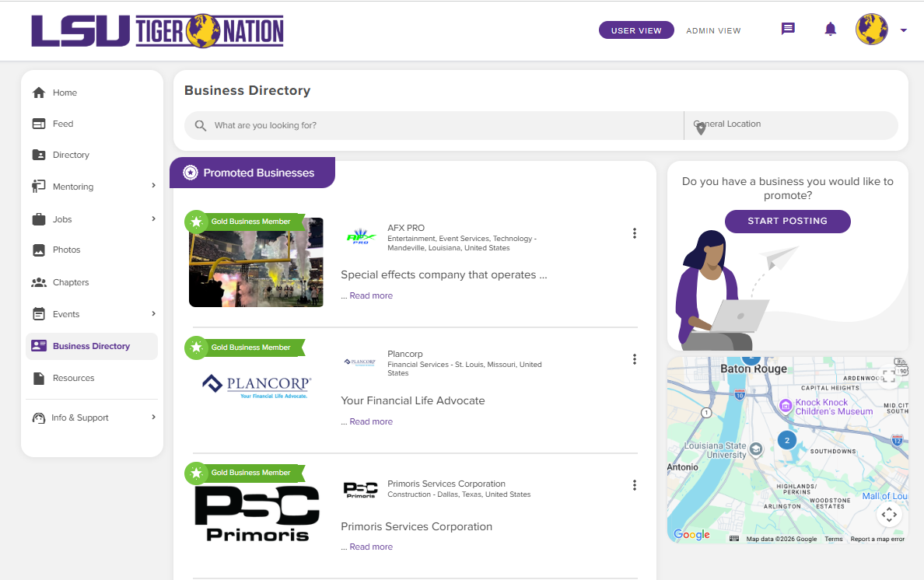Open the messages chat icon
The image size is (924, 580).
(788, 28)
